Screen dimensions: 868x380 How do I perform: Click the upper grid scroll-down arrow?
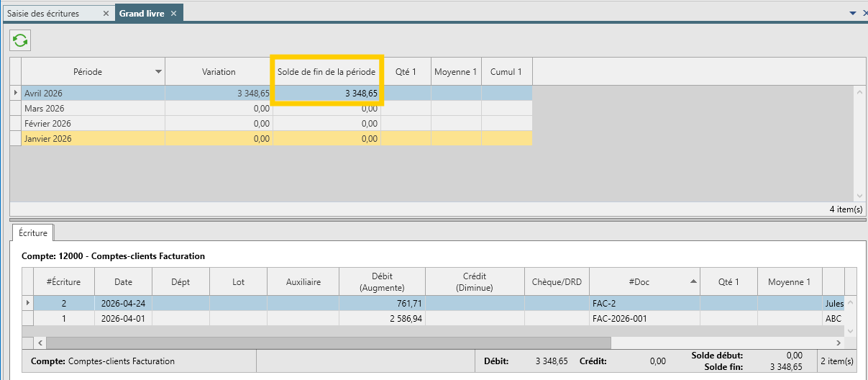860,196
